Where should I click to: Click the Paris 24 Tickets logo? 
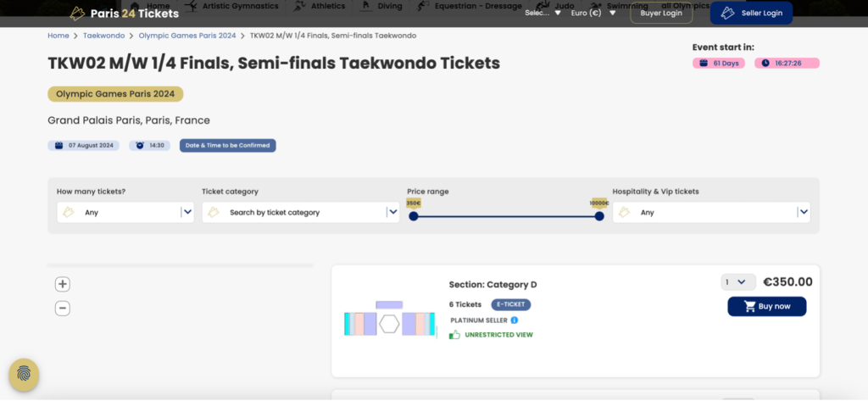coord(125,13)
